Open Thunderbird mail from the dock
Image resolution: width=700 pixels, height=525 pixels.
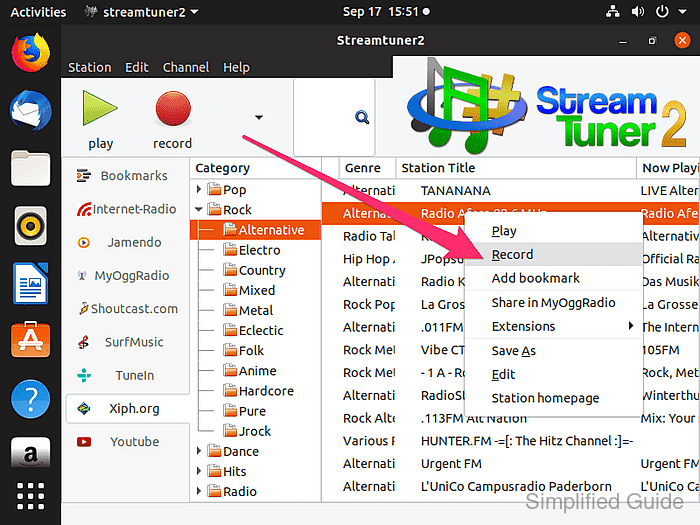[x=30, y=110]
